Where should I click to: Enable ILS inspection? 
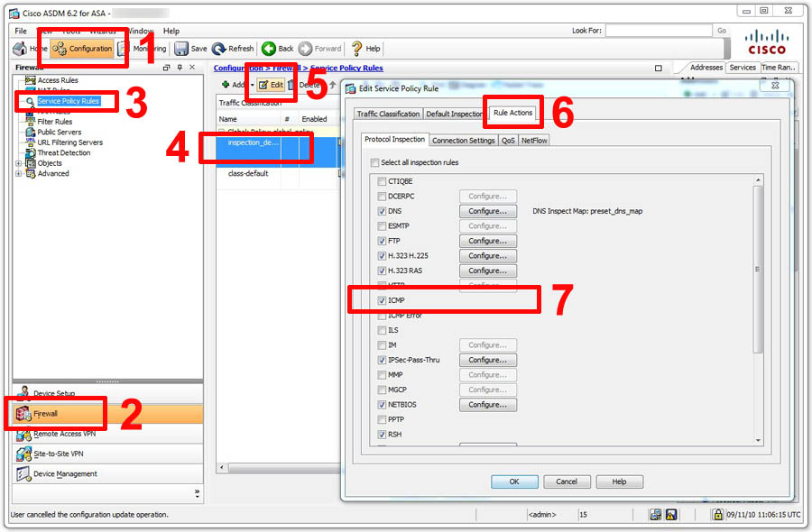(382, 330)
